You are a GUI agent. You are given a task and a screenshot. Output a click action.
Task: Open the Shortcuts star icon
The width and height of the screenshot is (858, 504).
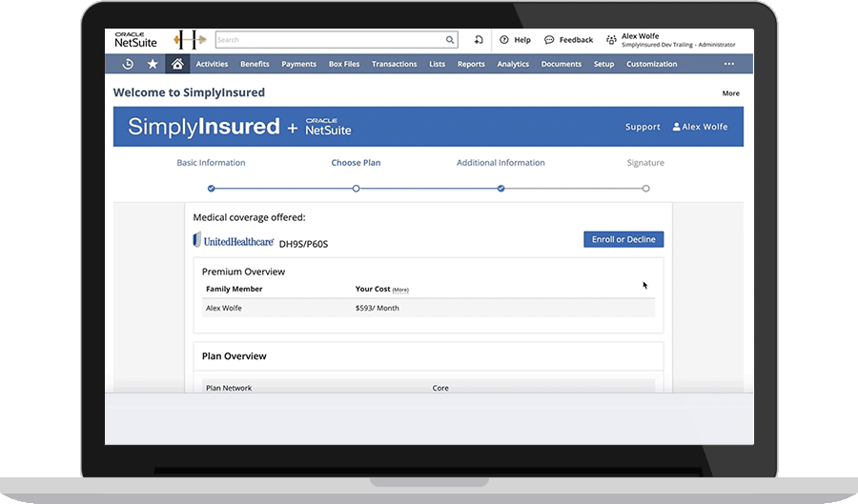click(153, 64)
